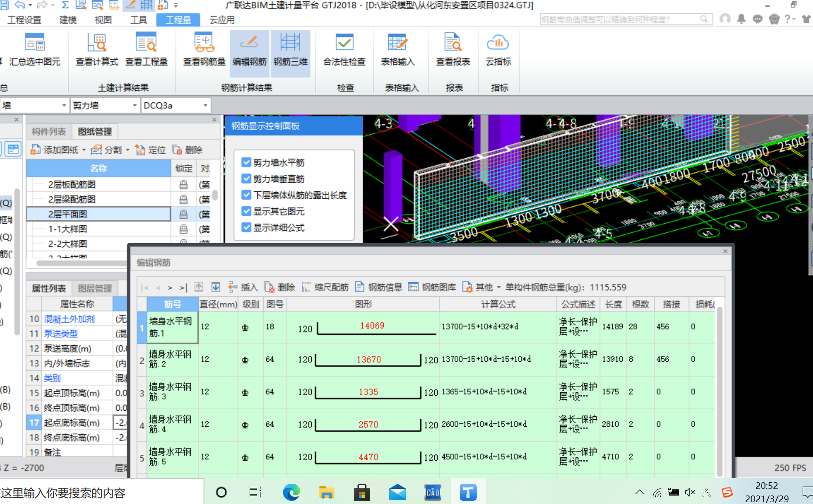The height and width of the screenshot is (504, 813).
Task: Click 缩尺配筋 in rebar editor
Action: pyautogui.click(x=325, y=287)
